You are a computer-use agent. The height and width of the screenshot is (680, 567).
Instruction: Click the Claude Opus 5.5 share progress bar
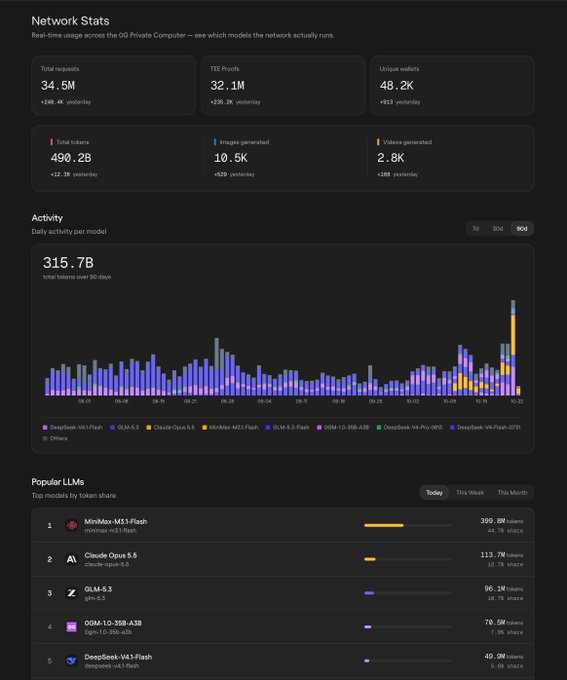pos(408,559)
